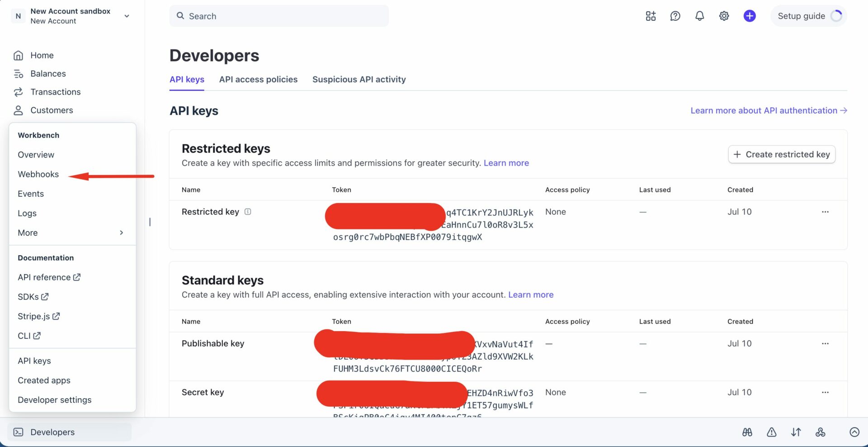Viewport: 868px width, 447px height.
Task: Open the apps grid icon in top bar
Action: [x=651, y=16]
